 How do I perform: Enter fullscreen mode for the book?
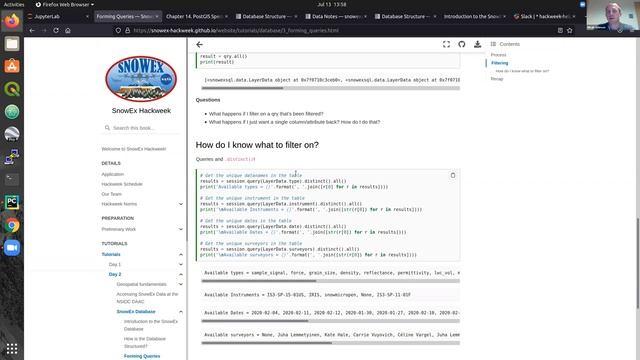(x=446, y=44)
